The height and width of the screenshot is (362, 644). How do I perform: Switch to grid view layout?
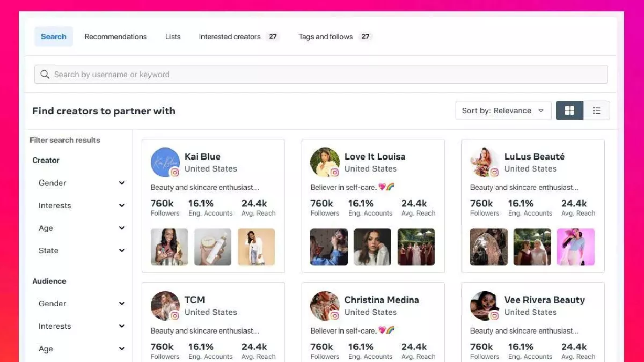click(569, 110)
